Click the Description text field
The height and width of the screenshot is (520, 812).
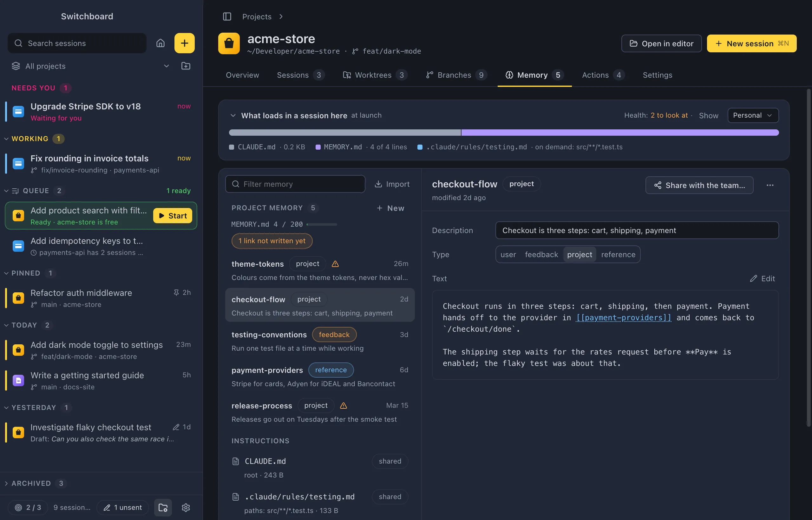pos(637,230)
